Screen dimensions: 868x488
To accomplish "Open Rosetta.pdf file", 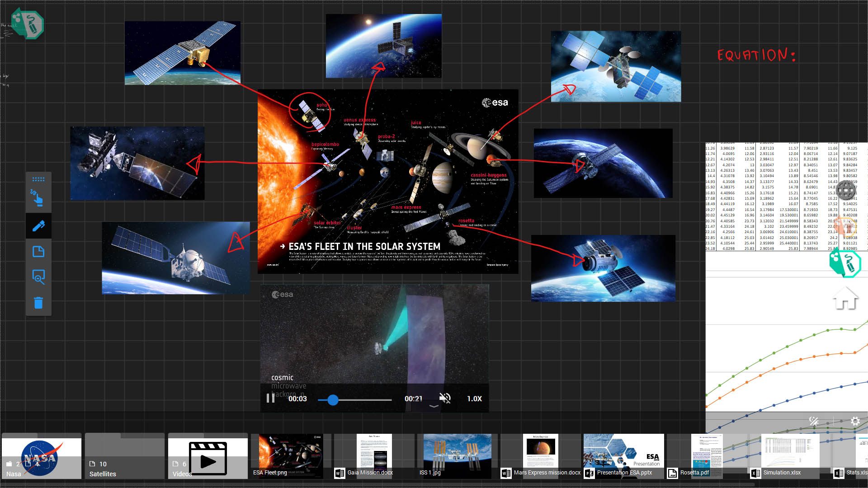I will (x=707, y=456).
